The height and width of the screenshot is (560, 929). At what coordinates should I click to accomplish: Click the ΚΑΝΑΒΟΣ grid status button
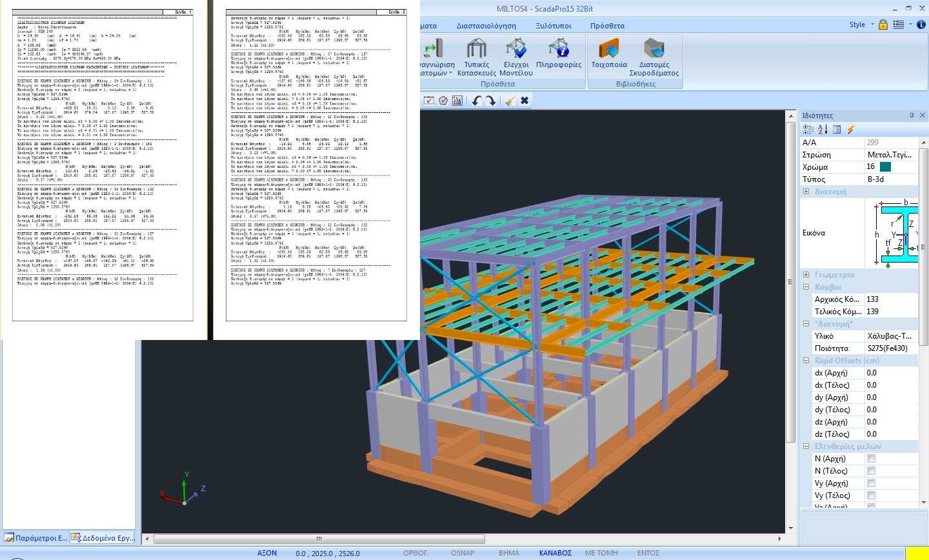555,553
